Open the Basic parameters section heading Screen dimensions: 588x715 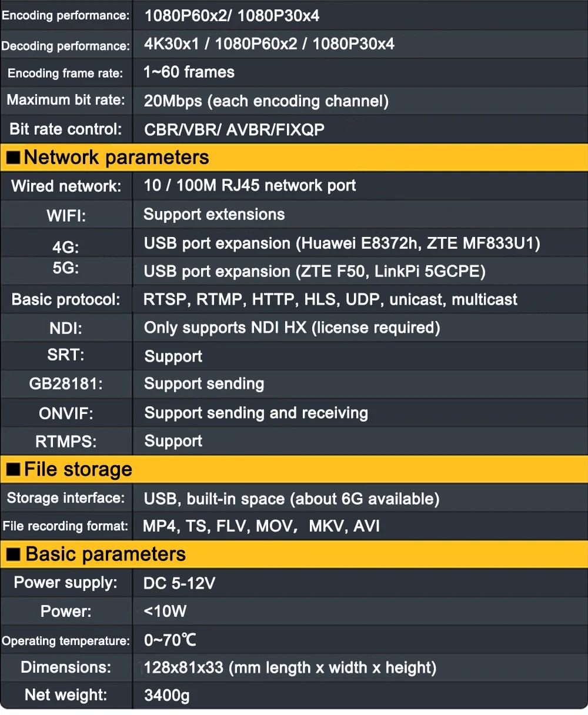[106, 554]
